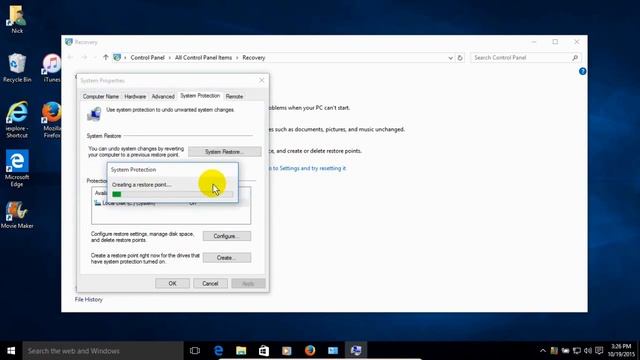This screenshot has width=640, height=360.
Task: Open Firefox from the taskbar
Action: pos(310,351)
